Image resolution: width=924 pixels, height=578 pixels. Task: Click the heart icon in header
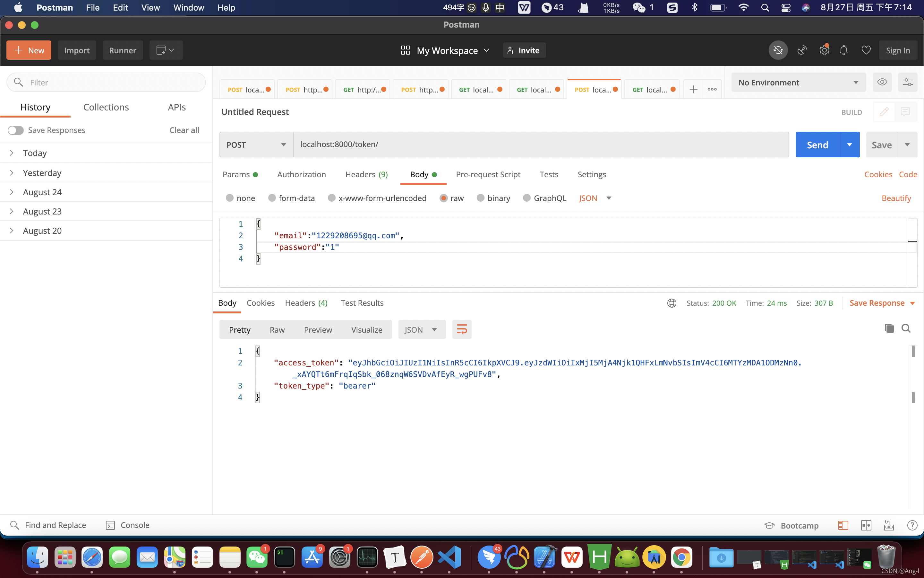tap(866, 50)
